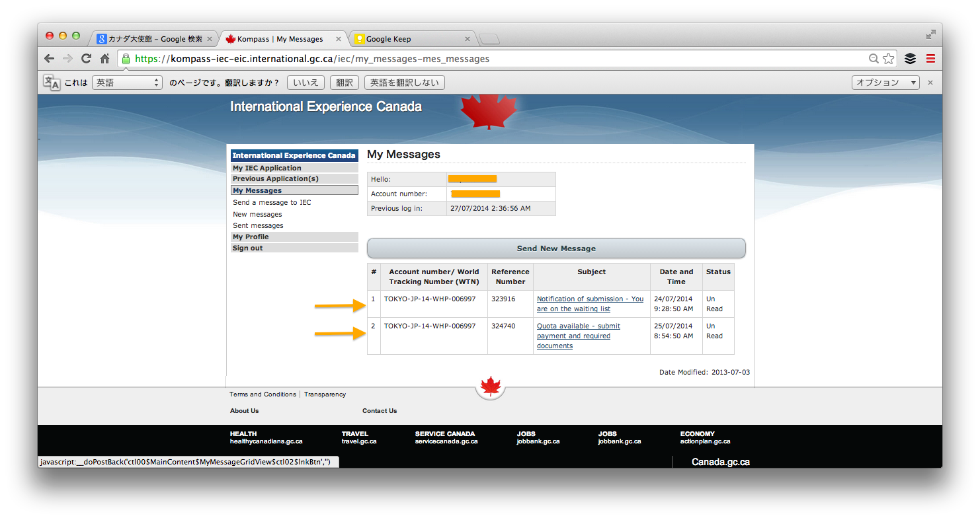Switch to the カナダ大使館 Google search tab

pos(153,39)
